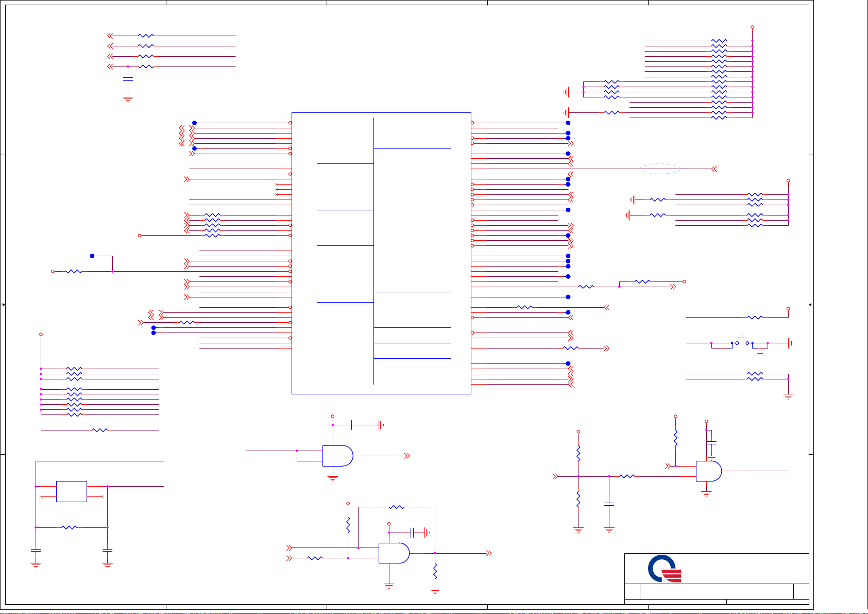This screenshot has width=868, height=614.
Task: Select the large central IC block
Action: click(x=381, y=253)
